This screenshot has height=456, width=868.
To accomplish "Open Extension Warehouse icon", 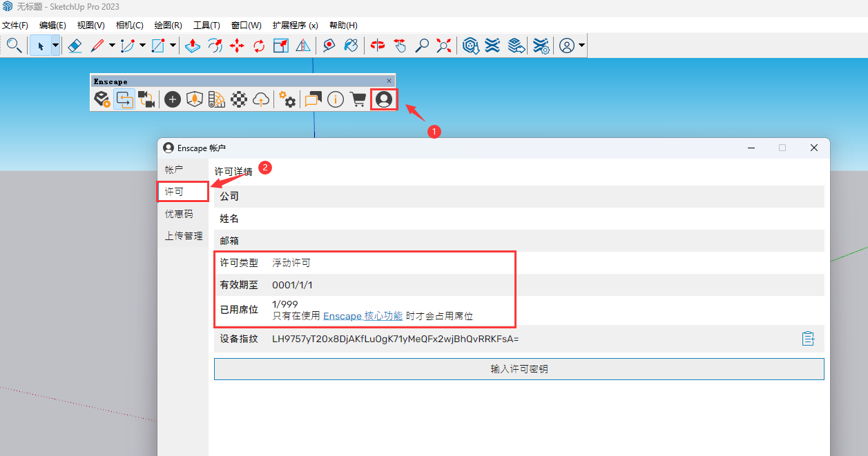I will point(492,46).
